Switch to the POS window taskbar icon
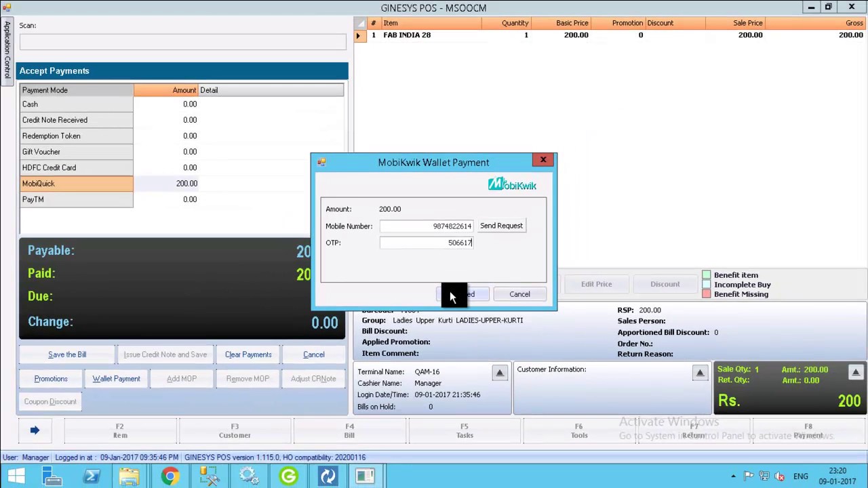 (x=366, y=476)
